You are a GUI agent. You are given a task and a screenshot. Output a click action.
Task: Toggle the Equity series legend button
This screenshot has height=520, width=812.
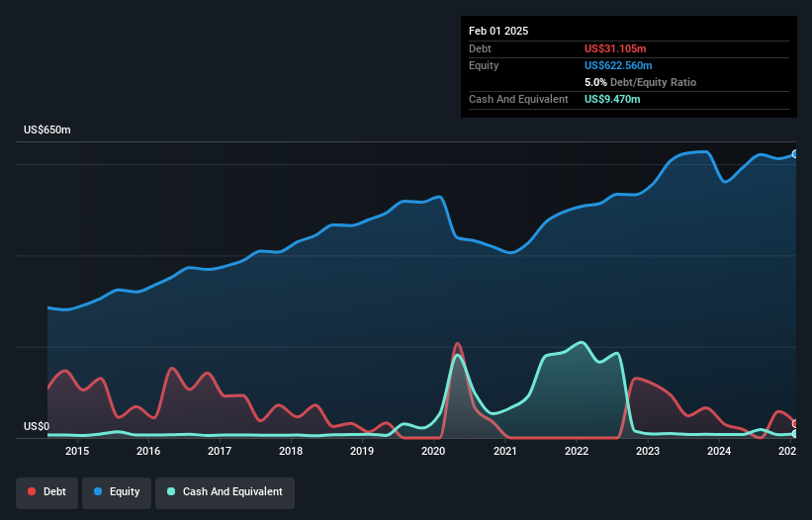click(x=117, y=492)
